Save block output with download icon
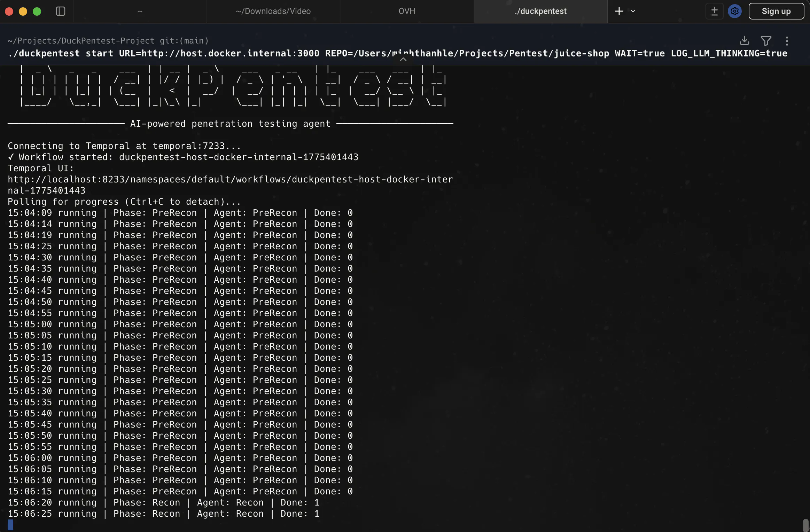The image size is (810, 532). 745,41
